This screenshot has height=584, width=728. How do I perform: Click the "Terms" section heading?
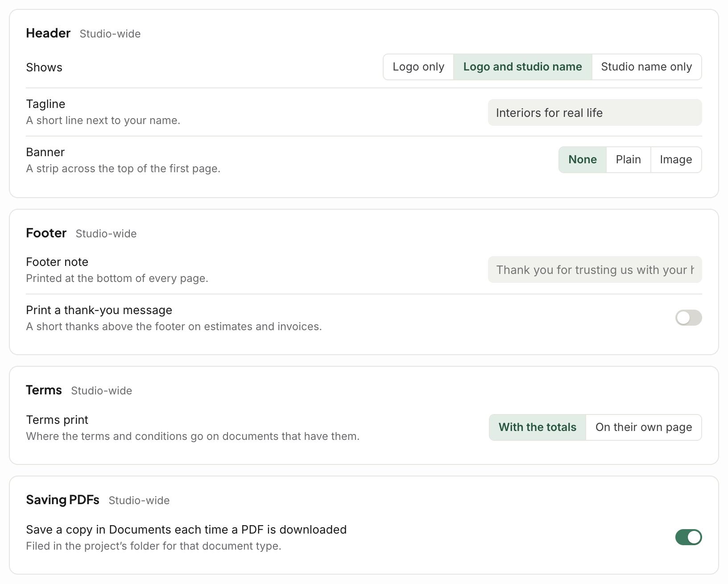pos(44,390)
